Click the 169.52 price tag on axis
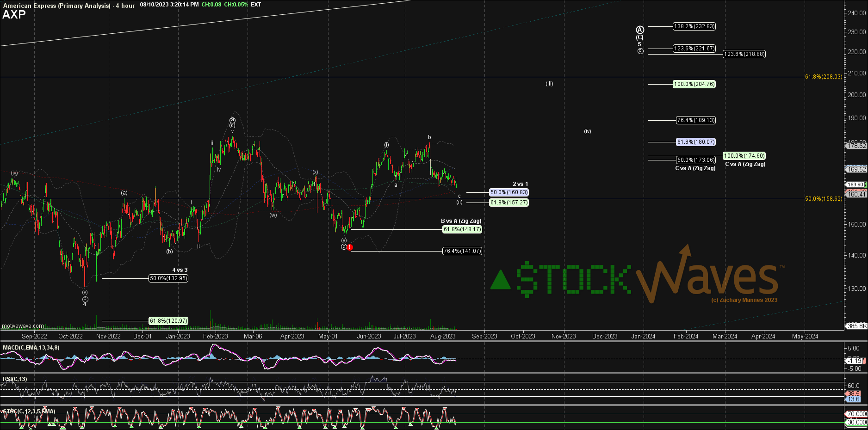 click(856, 169)
